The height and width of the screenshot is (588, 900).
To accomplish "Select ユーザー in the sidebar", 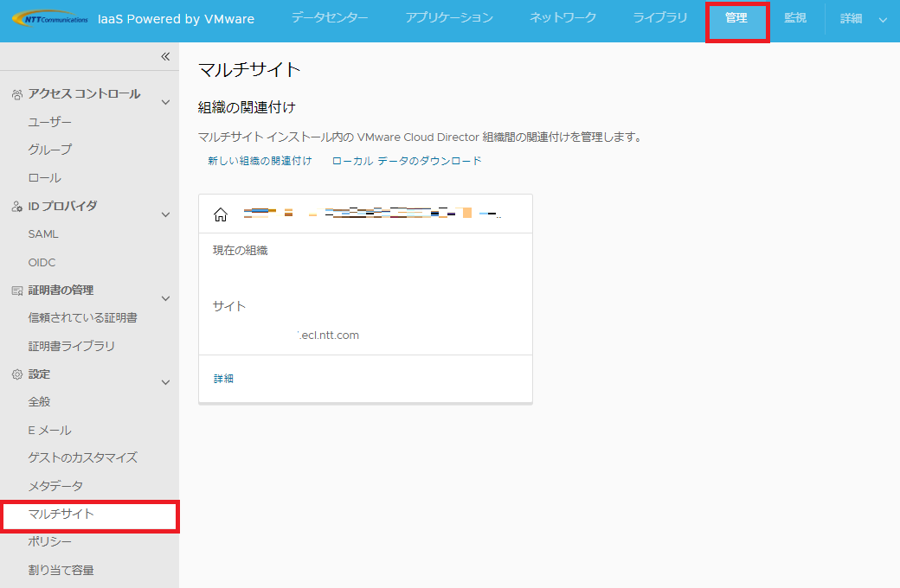I will pyautogui.click(x=50, y=122).
